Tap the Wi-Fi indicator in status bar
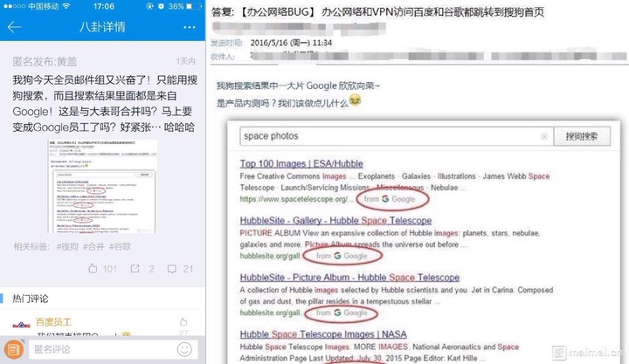 66,6
